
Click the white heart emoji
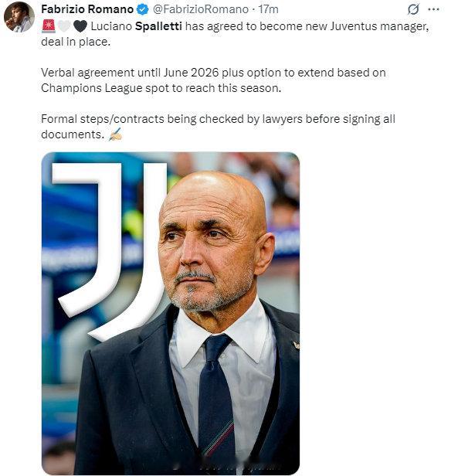[64, 26]
